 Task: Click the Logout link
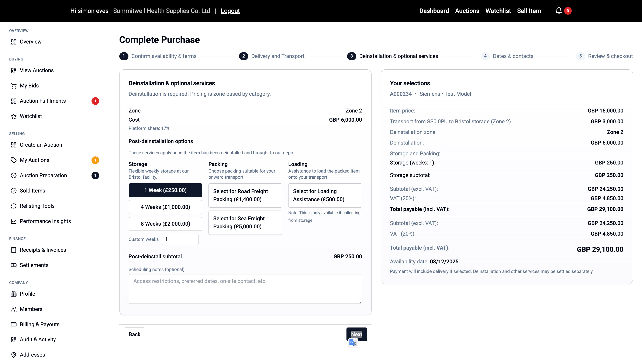click(x=230, y=11)
